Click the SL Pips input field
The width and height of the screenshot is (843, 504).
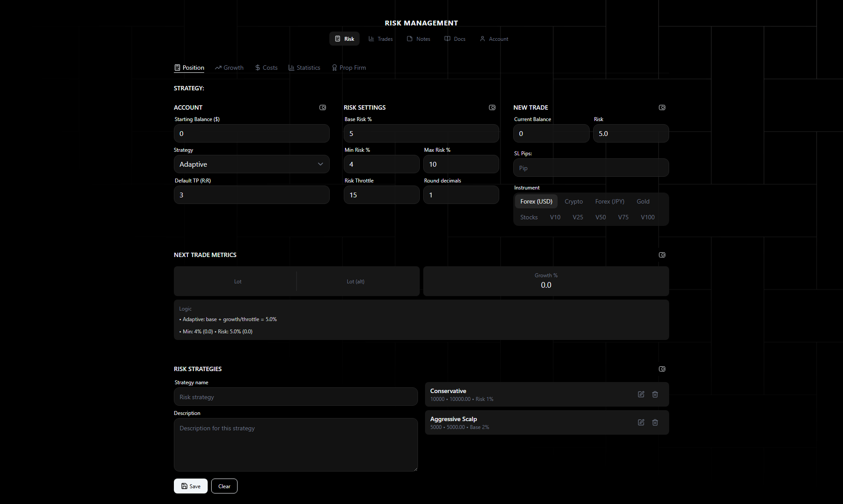pos(591,168)
